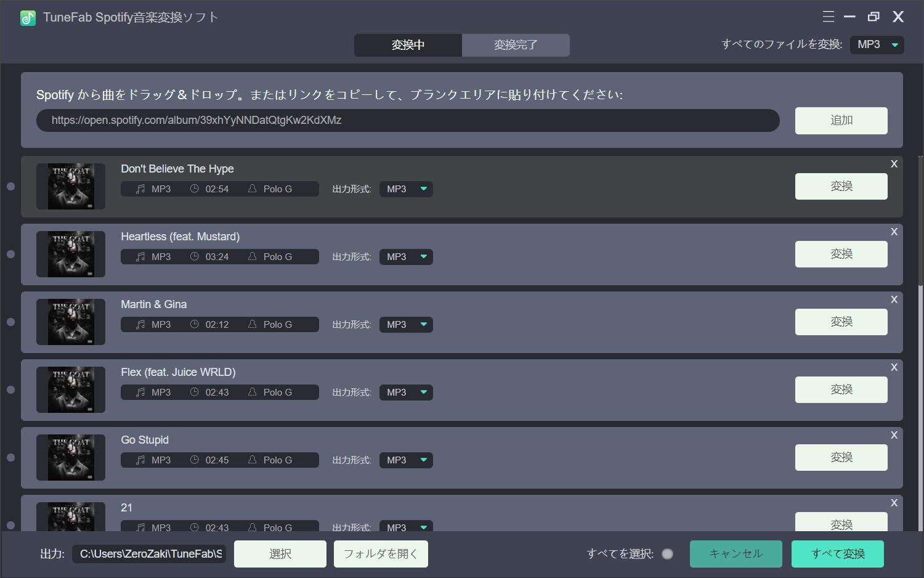Click music note icon in Flex row
Image resolution: width=924 pixels, height=578 pixels.
[140, 393]
